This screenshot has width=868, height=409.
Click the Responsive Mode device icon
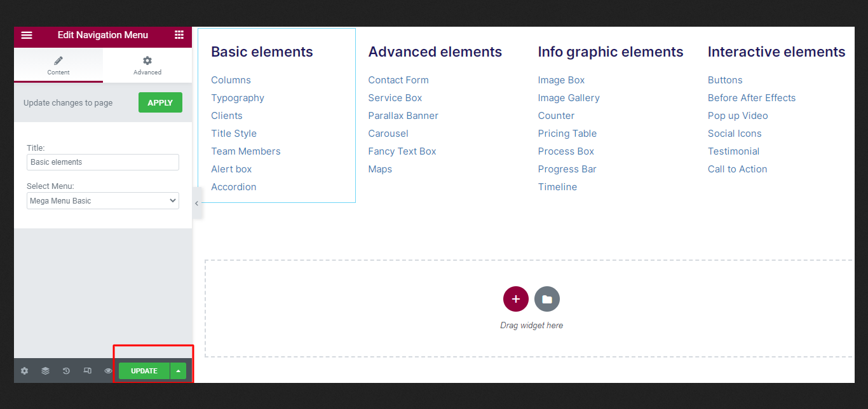87,371
